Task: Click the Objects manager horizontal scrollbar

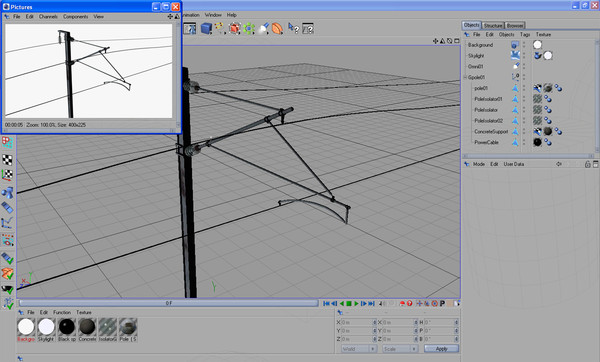Action: pyautogui.click(x=528, y=156)
